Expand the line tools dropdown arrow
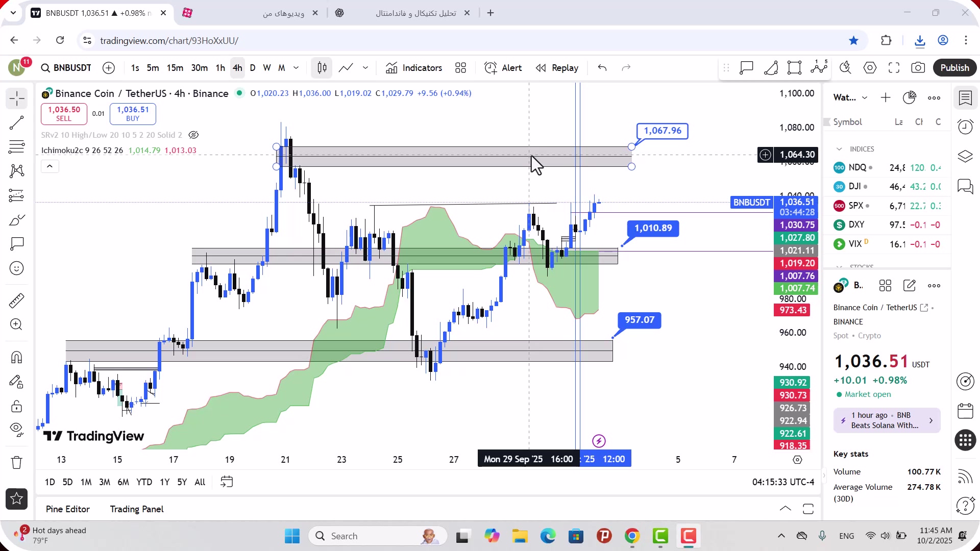This screenshot has height=551, width=980. pos(365,68)
